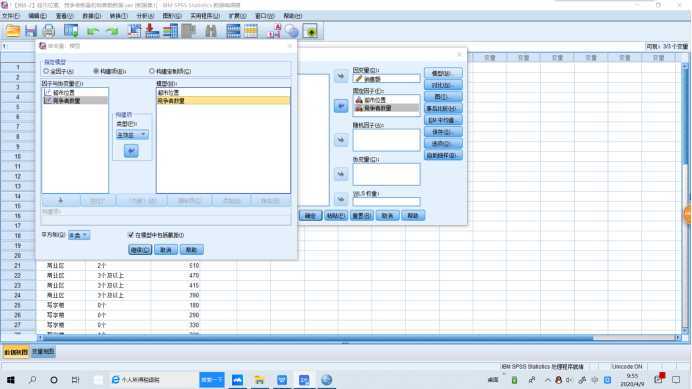The width and height of the screenshot is (692, 389).
Task: Toggle 在模型中包括截距 (include intercept) checkbox
Action: click(x=131, y=235)
